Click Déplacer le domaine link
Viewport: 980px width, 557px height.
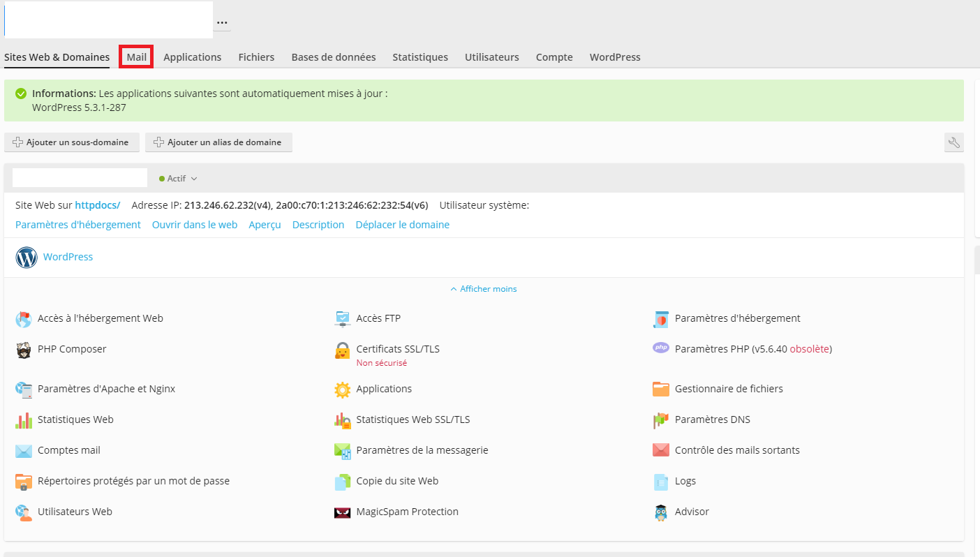(x=403, y=225)
